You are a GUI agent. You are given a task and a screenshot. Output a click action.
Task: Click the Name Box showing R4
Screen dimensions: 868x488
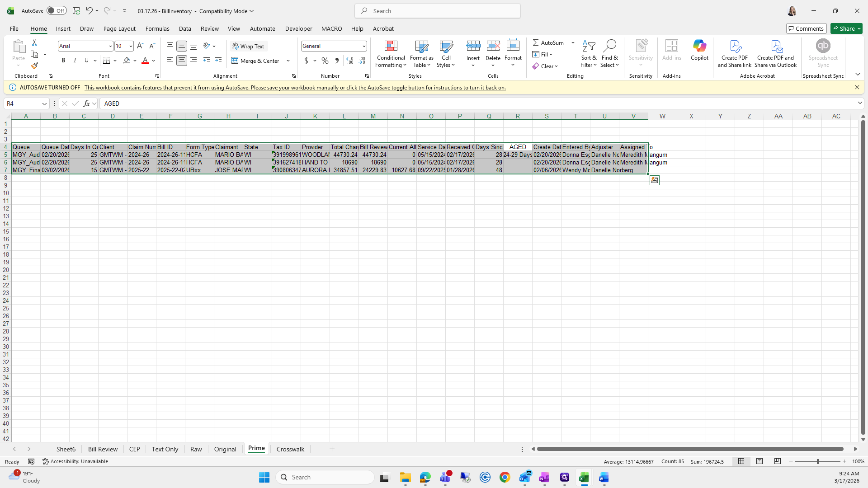tap(23, 103)
